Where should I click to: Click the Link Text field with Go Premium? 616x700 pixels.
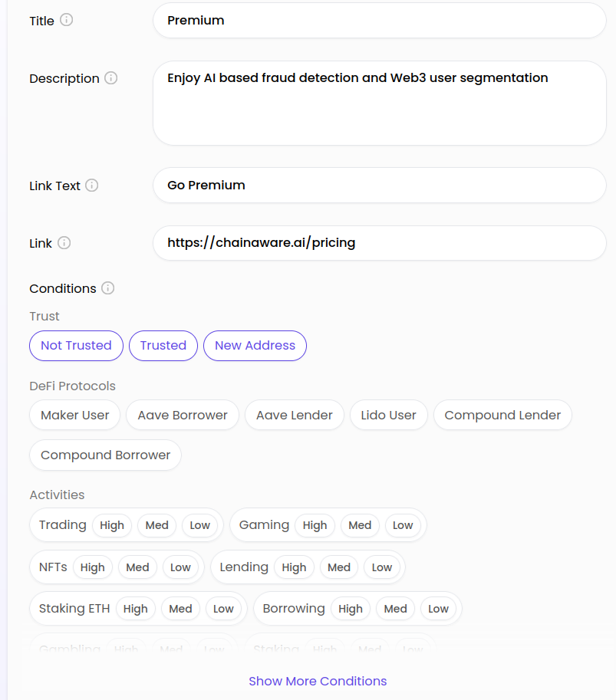point(379,186)
